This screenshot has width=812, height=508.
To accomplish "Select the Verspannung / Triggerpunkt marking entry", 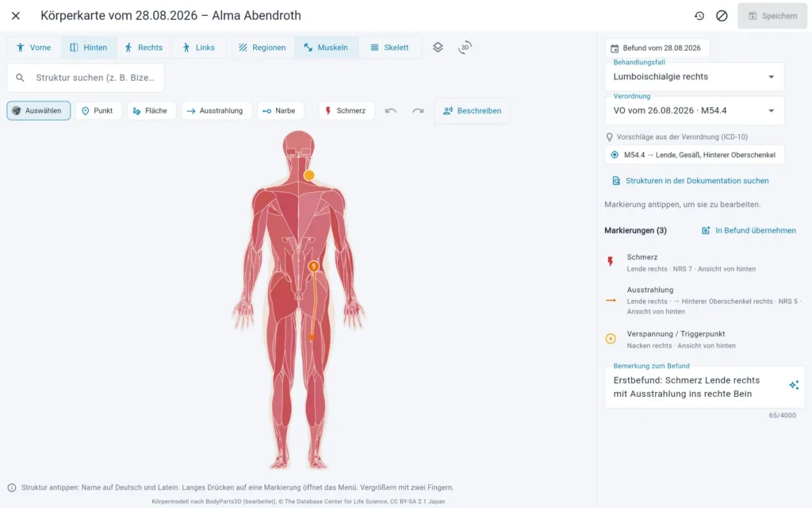I will pyautogui.click(x=704, y=340).
